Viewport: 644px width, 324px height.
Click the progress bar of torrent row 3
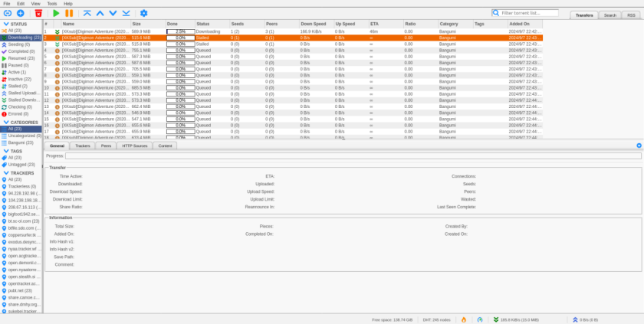pyautogui.click(x=180, y=44)
